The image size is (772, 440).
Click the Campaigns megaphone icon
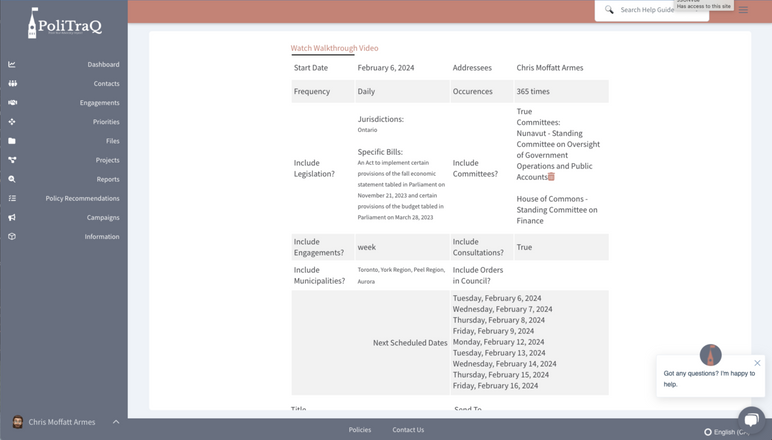[x=12, y=218]
